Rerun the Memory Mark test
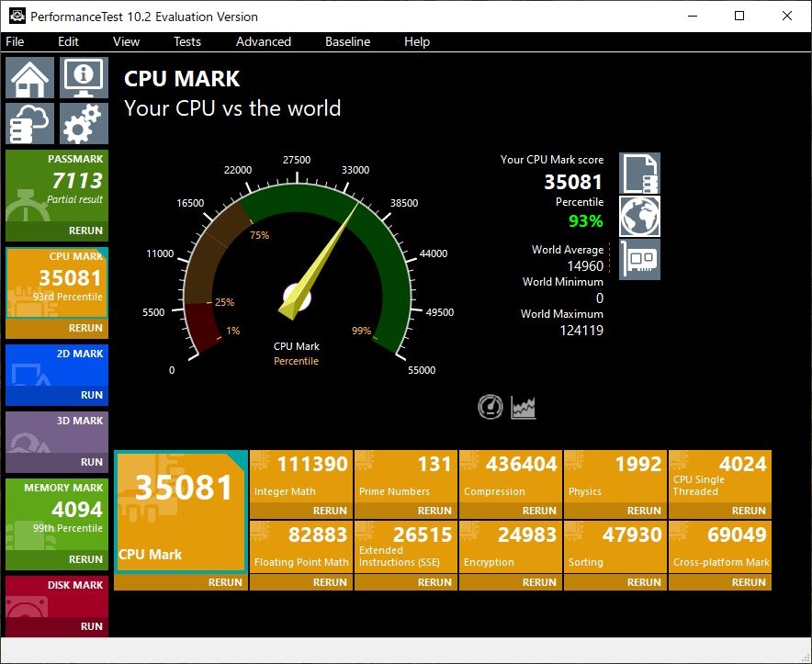The height and width of the screenshot is (664, 812). (x=85, y=559)
